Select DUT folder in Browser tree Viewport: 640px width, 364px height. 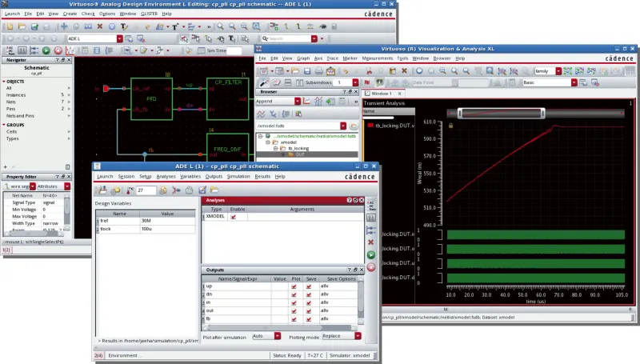click(300, 154)
